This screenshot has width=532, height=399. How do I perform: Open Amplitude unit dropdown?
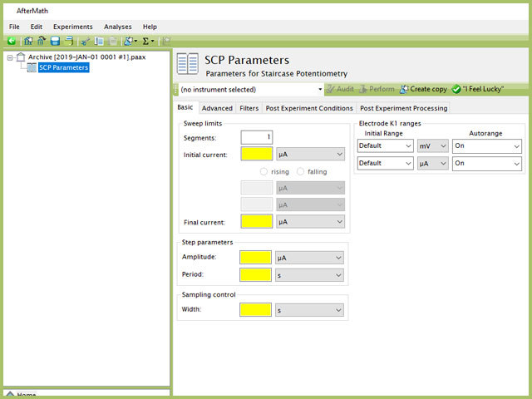(309, 258)
